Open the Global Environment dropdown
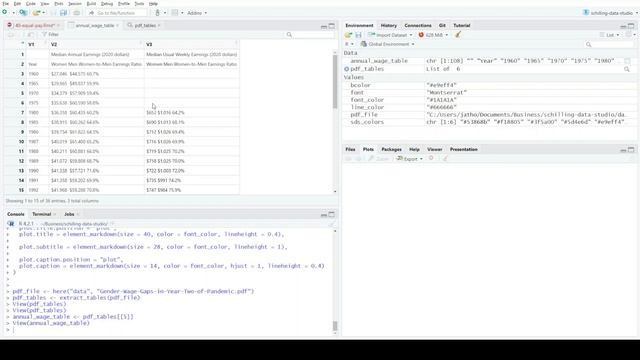Screen dimensions: 640x360 point(387,44)
